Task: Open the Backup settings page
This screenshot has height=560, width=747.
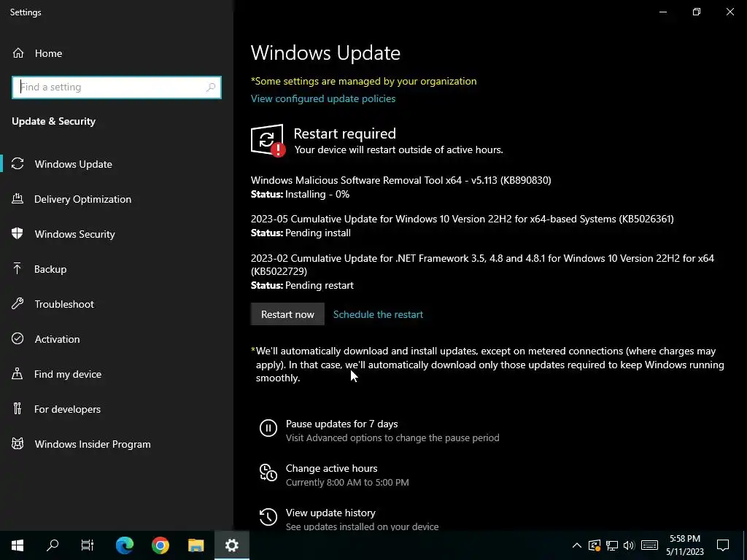Action: point(117,269)
